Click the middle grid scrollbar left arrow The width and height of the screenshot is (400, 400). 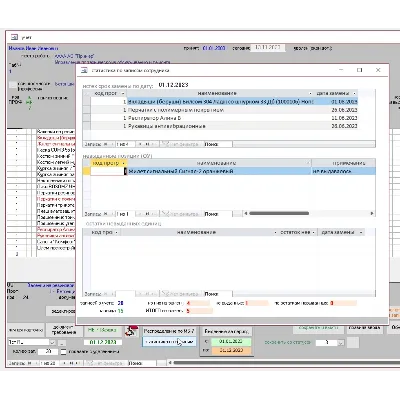(246, 213)
